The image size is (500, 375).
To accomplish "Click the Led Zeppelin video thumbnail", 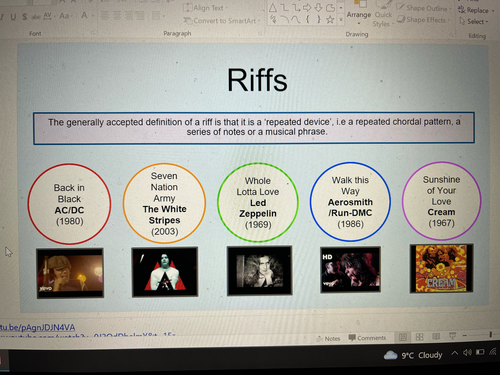I will coord(260,270).
